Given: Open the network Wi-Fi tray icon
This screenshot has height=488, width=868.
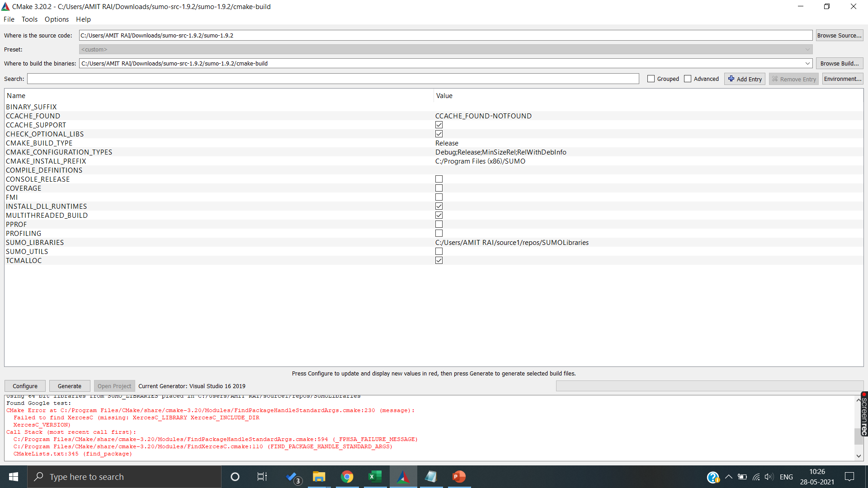Looking at the screenshot, I should click(756, 477).
